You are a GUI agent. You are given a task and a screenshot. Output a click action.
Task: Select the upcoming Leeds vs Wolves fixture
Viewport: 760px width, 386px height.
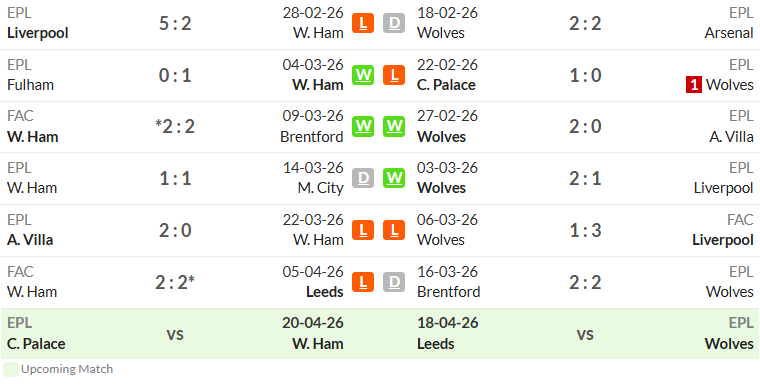[585, 334]
